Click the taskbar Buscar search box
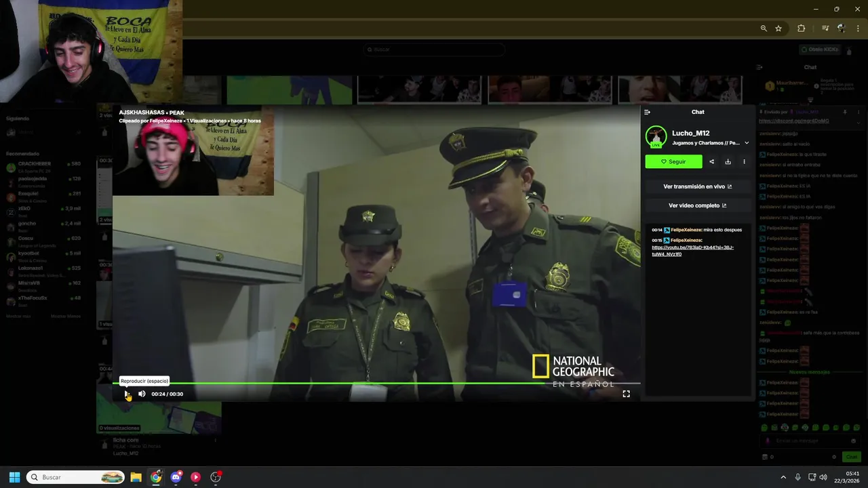Viewport: 868px width, 488px height. click(76, 477)
